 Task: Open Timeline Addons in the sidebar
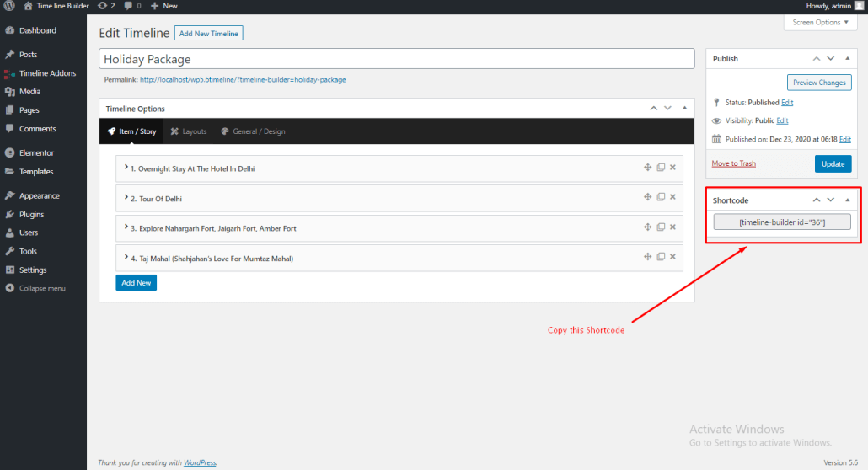point(47,73)
